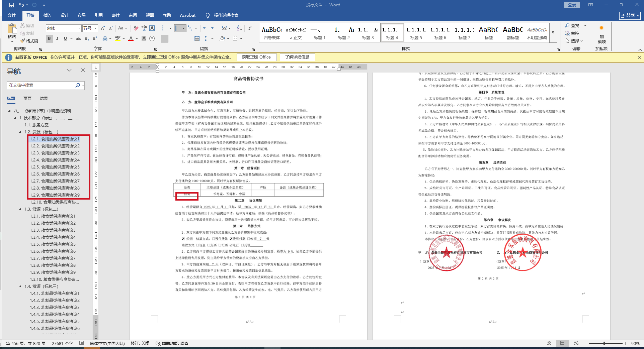
Task: Apply character border icon
Action: click(152, 28)
